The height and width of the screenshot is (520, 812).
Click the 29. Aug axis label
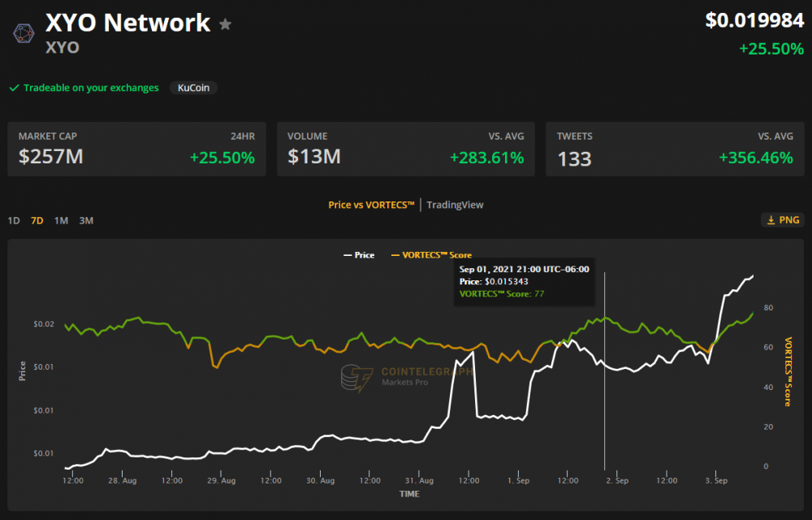[x=221, y=481]
